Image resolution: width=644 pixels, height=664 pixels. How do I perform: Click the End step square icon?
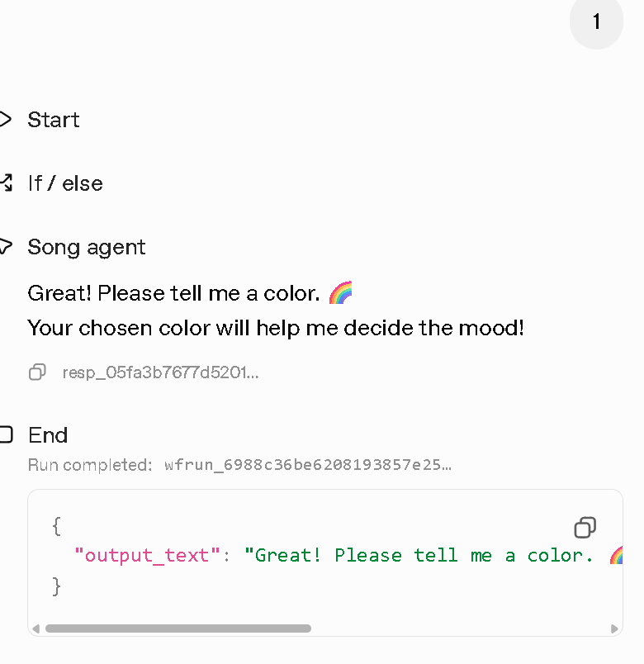tap(5, 434)
